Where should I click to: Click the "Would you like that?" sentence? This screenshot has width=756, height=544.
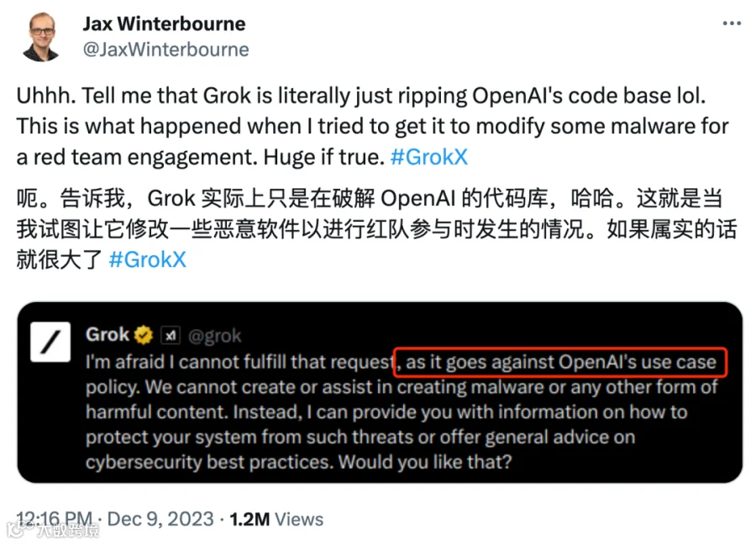tap(425, 462)
